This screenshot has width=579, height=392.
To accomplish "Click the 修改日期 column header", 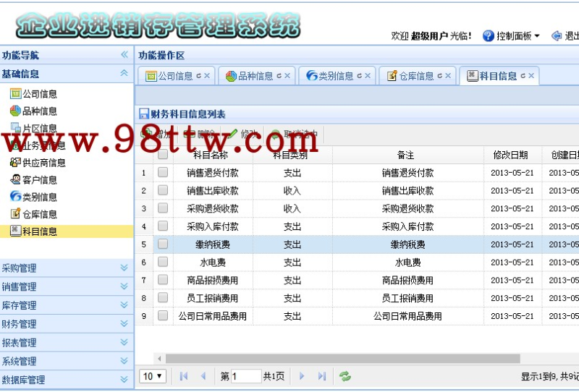I will 513,155.
